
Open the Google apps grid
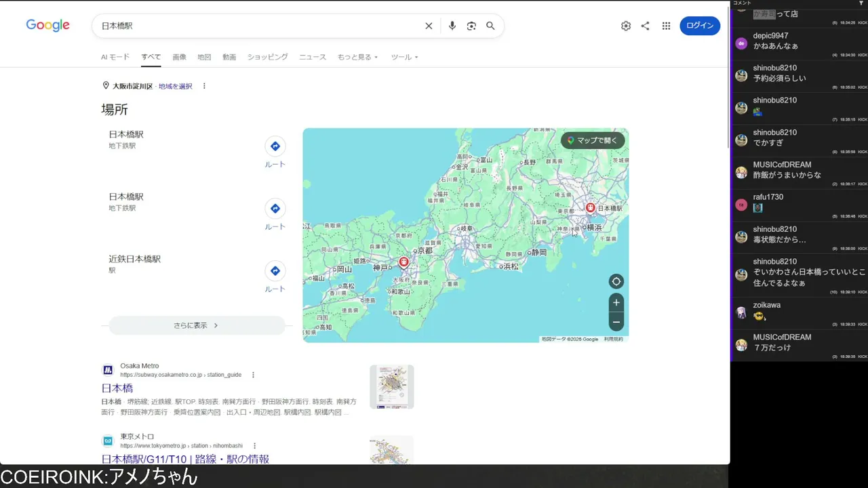point(666,26)
